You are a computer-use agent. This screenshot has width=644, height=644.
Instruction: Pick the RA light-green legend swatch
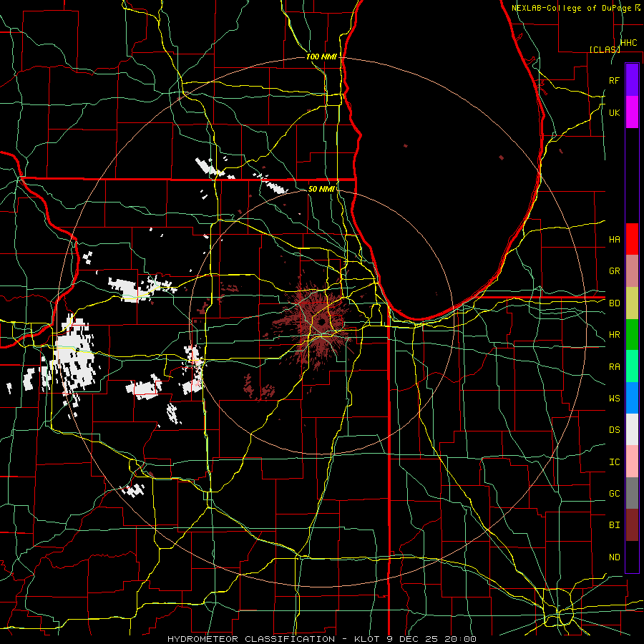point(632,366)
